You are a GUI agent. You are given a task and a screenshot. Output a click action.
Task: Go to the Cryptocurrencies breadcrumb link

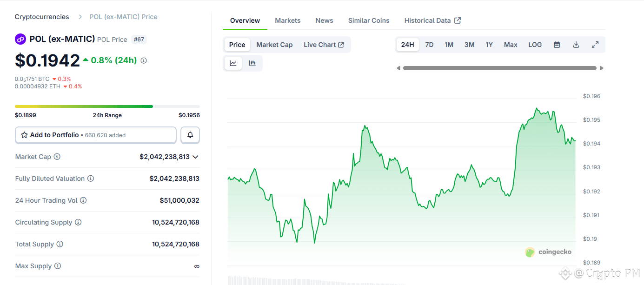42,17
